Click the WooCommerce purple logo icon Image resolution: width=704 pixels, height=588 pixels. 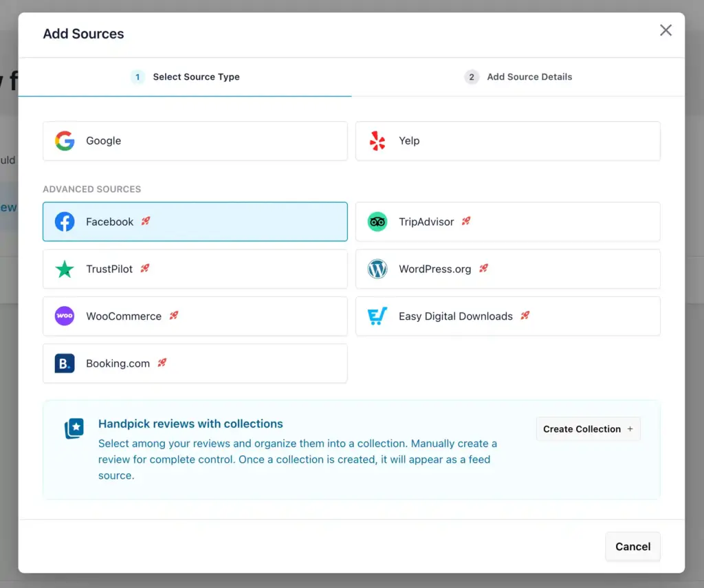coord(65,316)
